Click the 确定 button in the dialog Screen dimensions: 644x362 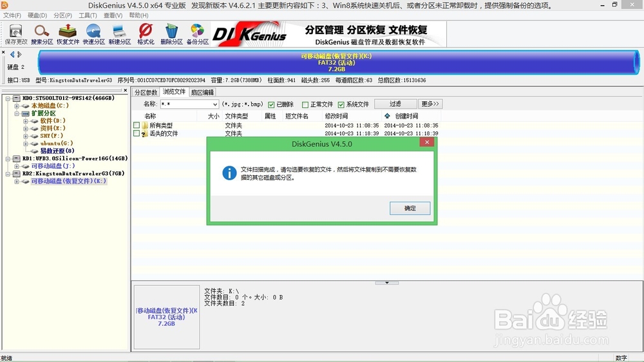coord(410,208)
